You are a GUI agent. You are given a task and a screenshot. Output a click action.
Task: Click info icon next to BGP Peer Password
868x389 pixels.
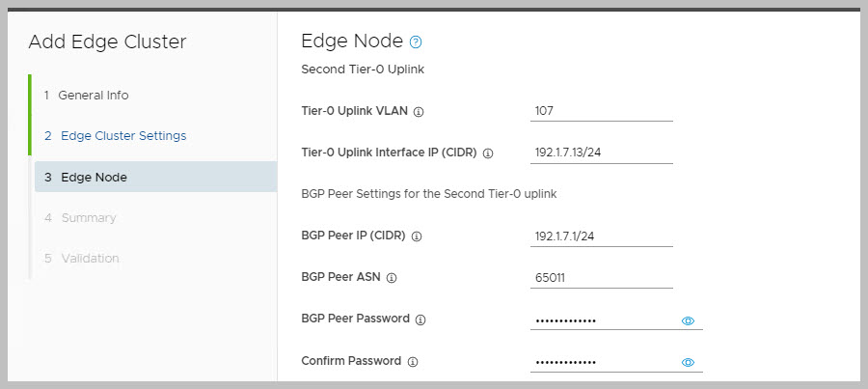pos(421,320)
